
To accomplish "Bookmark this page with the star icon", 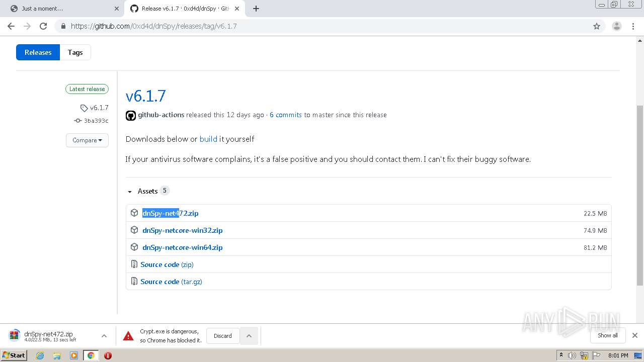I will (597, 26).
